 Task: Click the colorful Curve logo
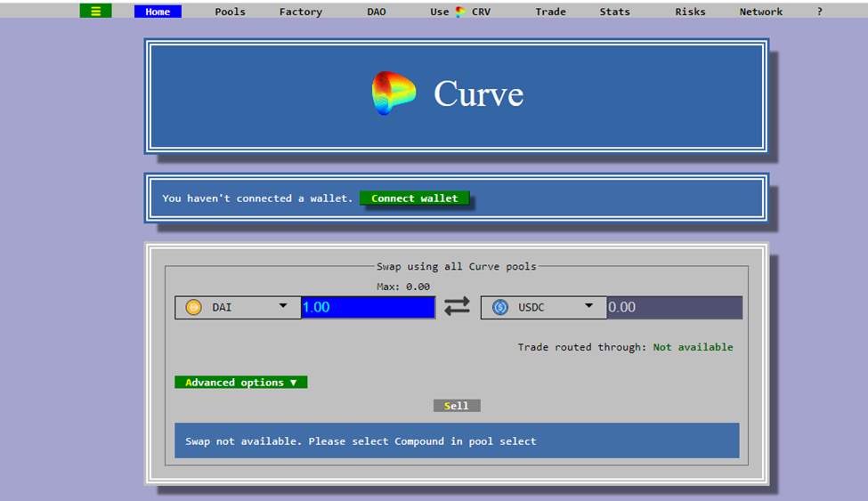[393, 93]
